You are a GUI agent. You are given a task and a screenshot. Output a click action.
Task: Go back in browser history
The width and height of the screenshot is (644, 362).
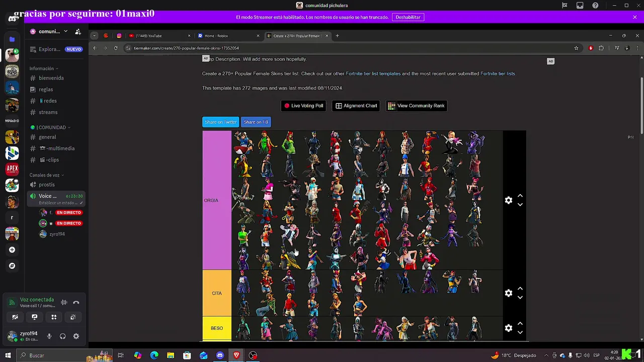tap(95, 48)
